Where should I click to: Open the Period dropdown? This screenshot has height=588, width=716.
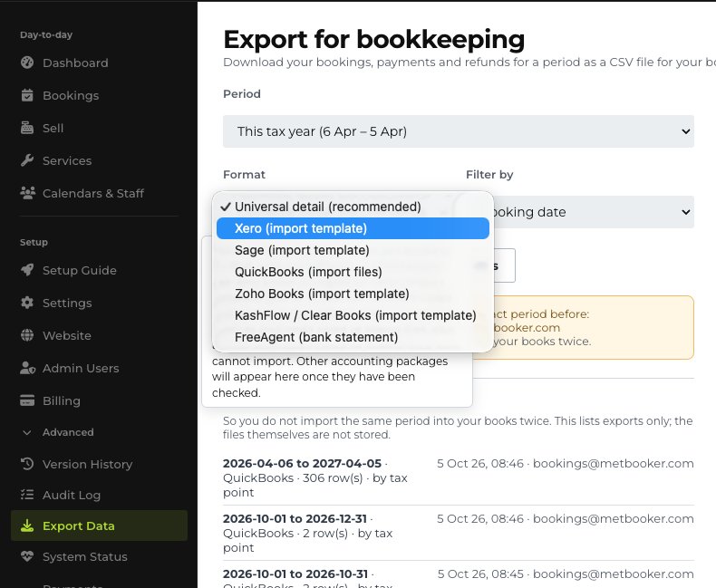(459, 131)
